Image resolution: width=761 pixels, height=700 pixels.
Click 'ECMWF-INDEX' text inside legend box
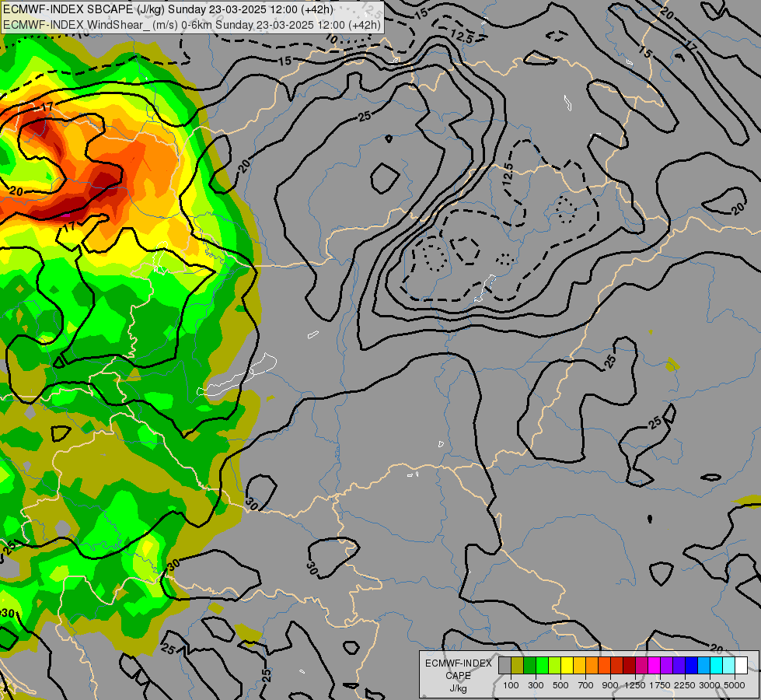pos(459,663)
